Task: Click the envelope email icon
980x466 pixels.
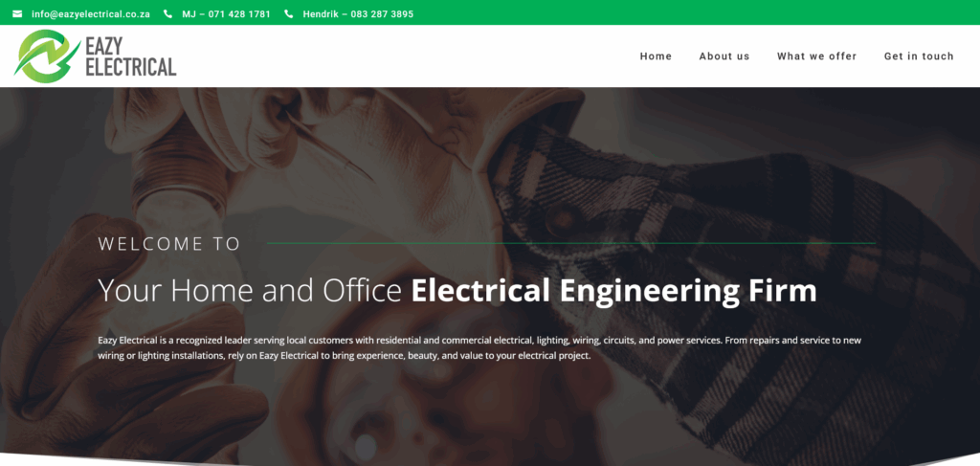Action: coord(17,13)
